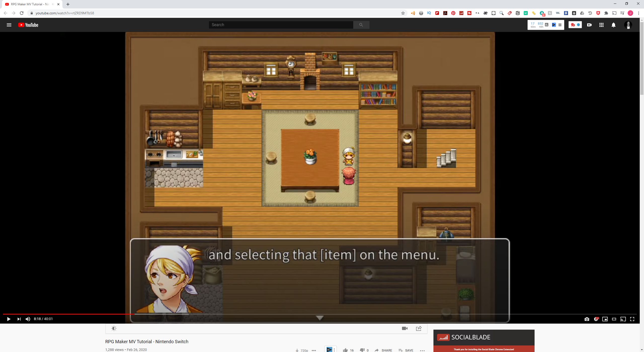Open the account avatar menu on YouTube
Image resolution: width=644 pixels, height=352 pixels.
[628, 25]
